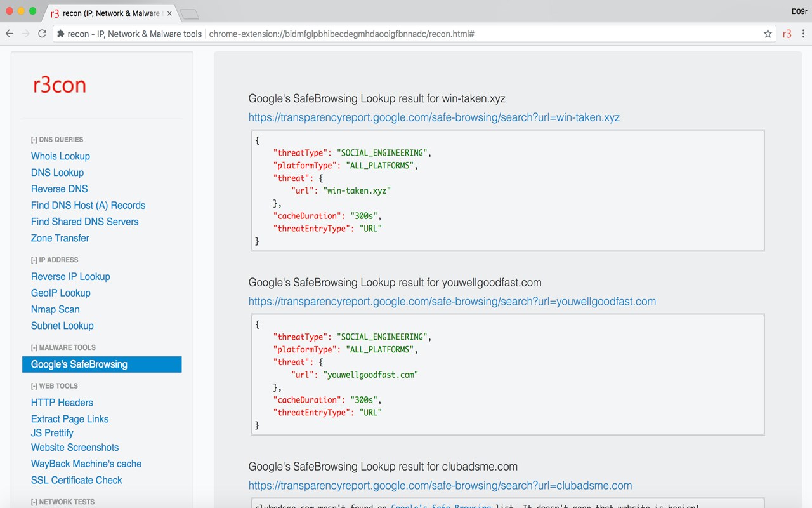
Task: Open youwellgoodfast.com transparency report link
Action: coord(452,302)
